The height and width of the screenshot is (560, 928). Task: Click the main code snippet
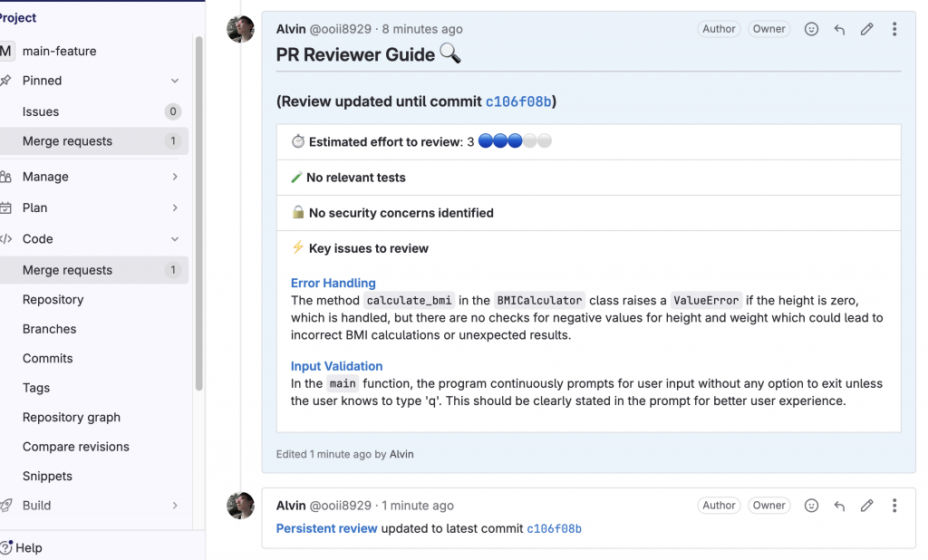coord(343,383)
